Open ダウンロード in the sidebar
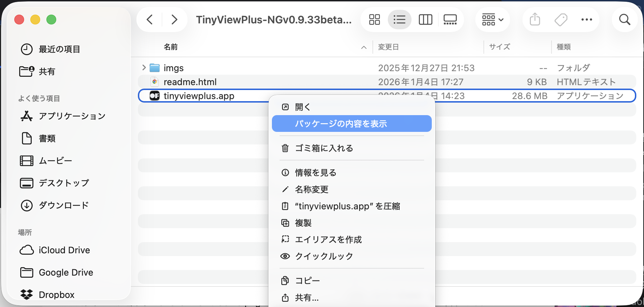Viewport: 644px width, 307px height. [x=64, y=205]
